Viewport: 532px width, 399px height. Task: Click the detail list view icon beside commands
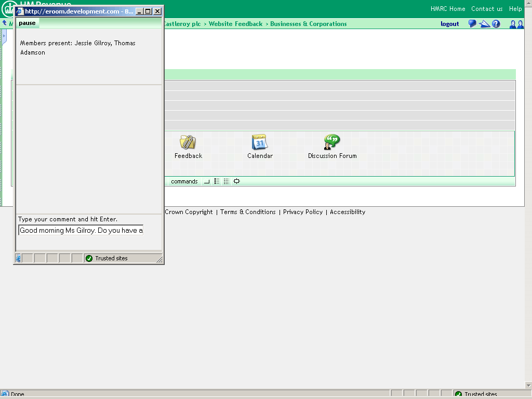coord(226,181)
